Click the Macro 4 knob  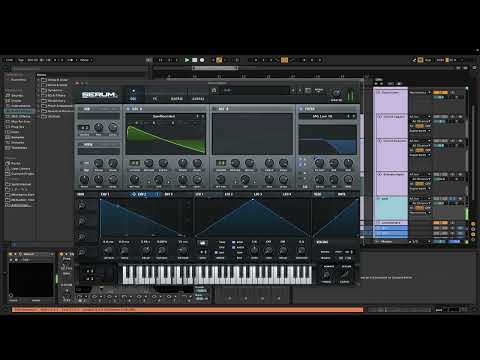82,252
